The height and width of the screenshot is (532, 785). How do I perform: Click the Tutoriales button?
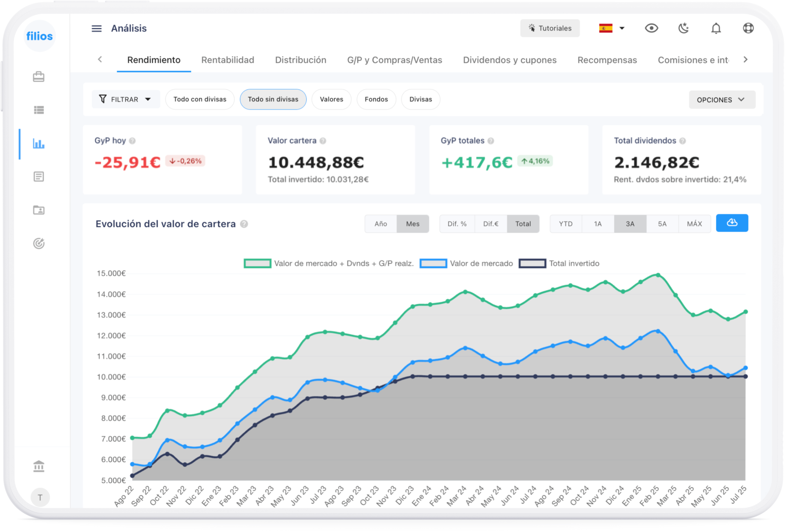[x=549, y=28]
